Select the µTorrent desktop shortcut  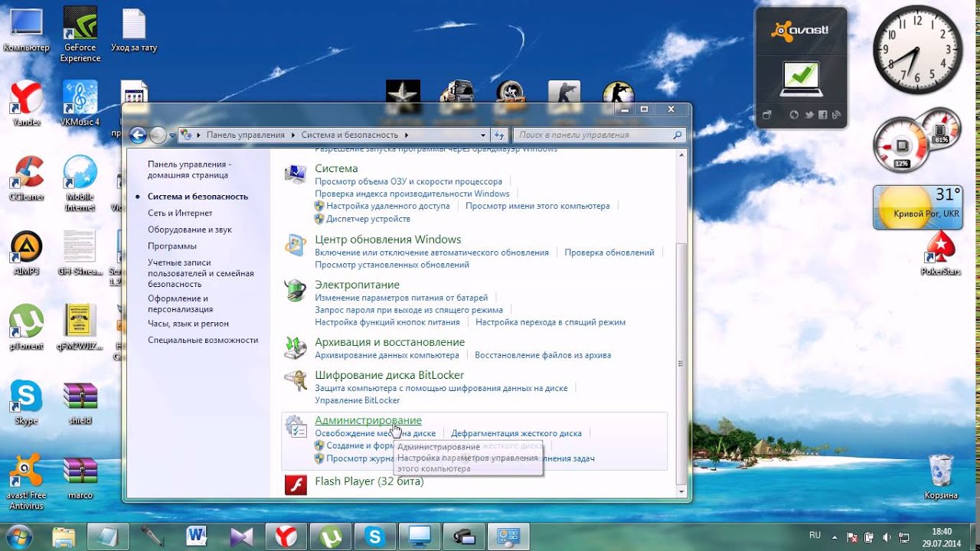(x=26, y=328)
